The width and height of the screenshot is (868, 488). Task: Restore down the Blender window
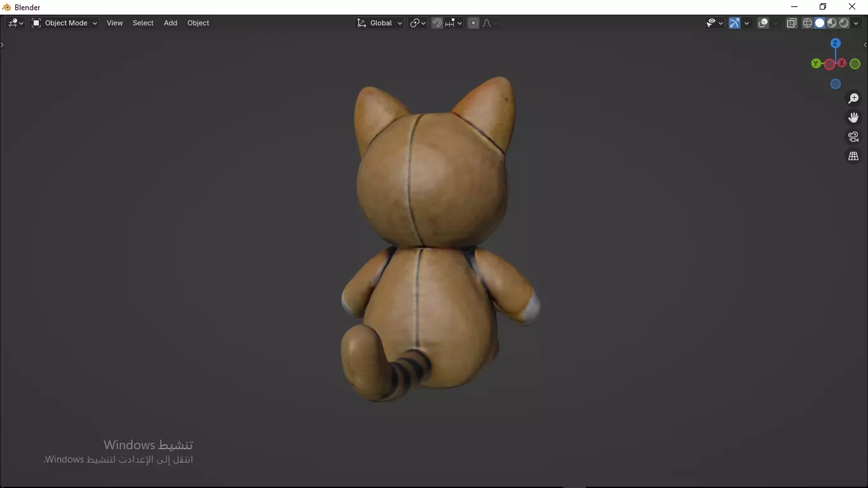[823, 7]
